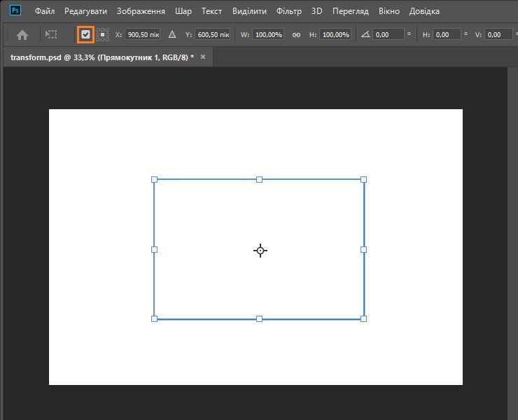Click the bottom-center transform handle
The width and height of the screenshot is (518, 420).
click(259, 318)
